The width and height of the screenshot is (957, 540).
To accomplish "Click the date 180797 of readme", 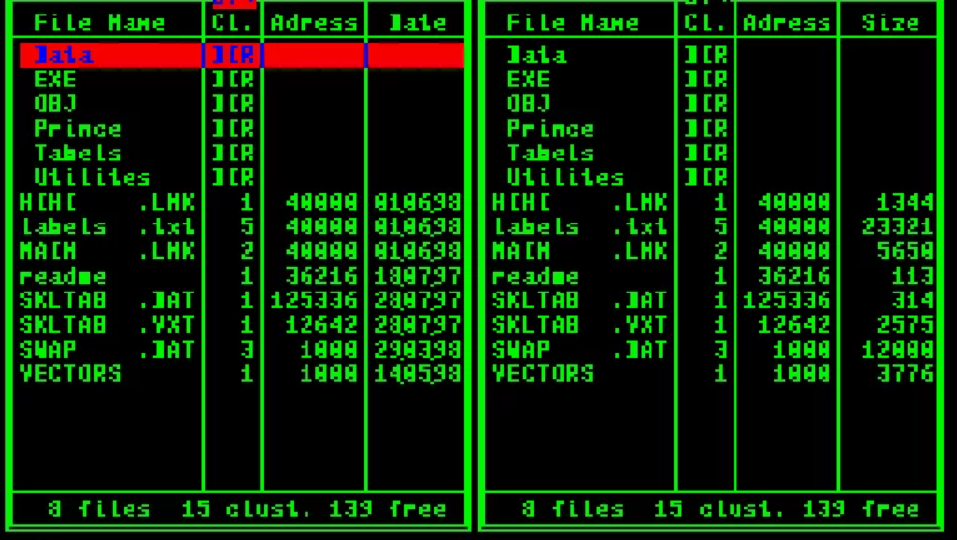I will coord(418,276).
